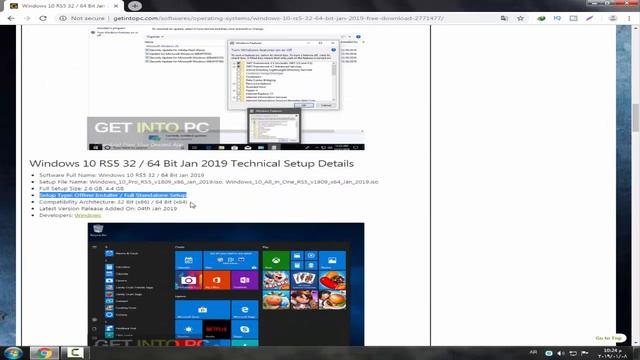Translate this page icon in address bar
This screenshot has height=360, width=640.
tap(504, 18)
